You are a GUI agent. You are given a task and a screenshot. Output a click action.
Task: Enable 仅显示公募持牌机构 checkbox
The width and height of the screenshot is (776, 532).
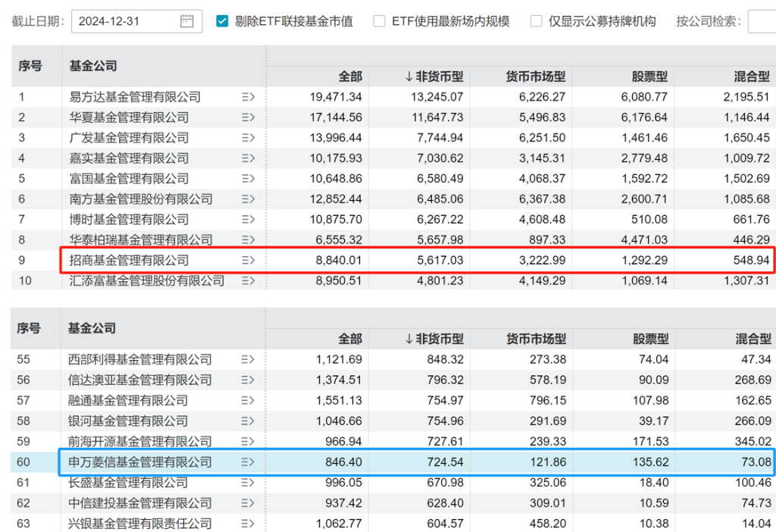[536, 21]
